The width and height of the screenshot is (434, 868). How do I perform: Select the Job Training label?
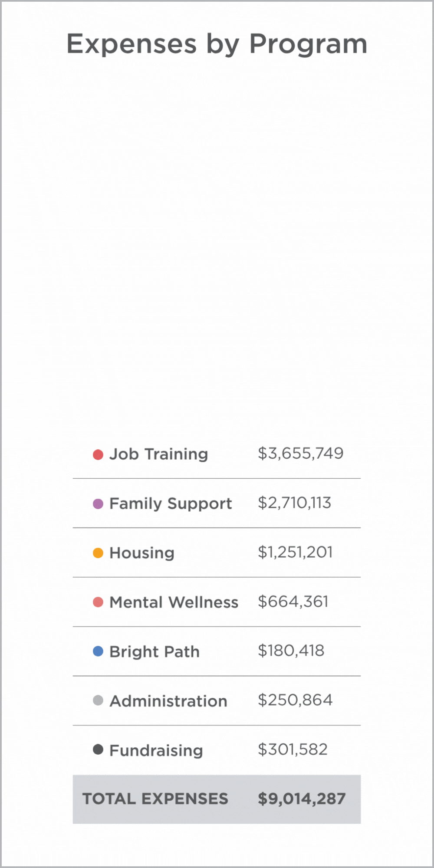[x=158, y=454]
